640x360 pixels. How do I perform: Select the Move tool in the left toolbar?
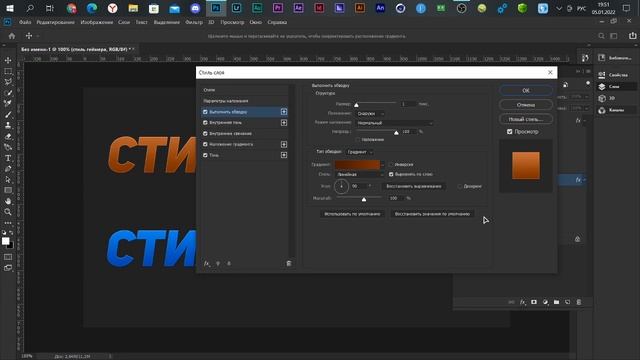click(x=8, y=60)
